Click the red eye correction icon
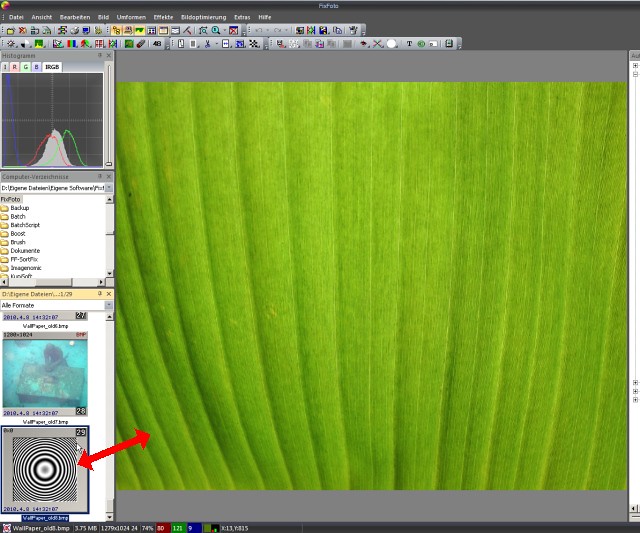Image resolution: width=640 pixels, height=533 pixels. click(363, 44)
